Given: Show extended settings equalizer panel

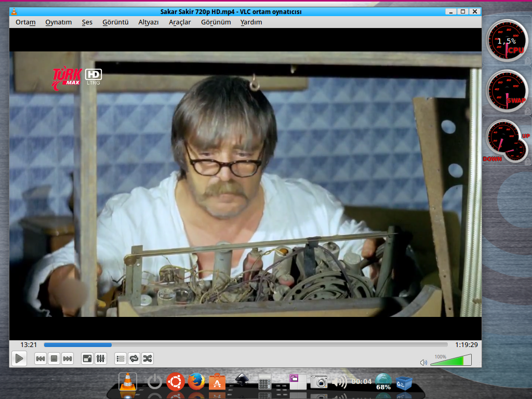Looking at the screenshot, I should tap(101, 358).
